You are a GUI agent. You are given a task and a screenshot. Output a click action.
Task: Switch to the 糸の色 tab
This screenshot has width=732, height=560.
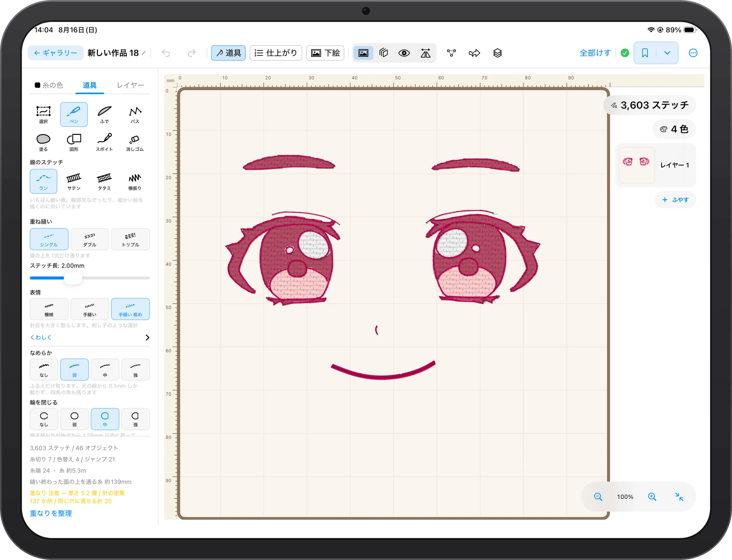(x=49, y=85)
